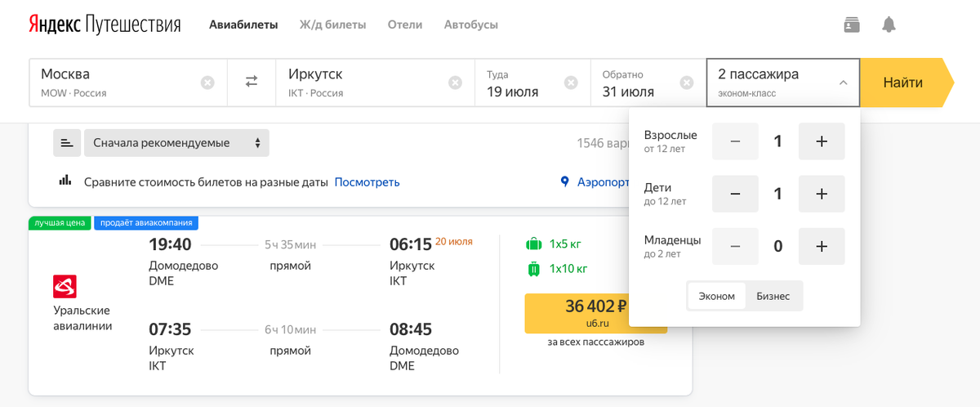Decrease the number of Дети
This screenshot has width=980, height=407.
click(x=735, y=194)
